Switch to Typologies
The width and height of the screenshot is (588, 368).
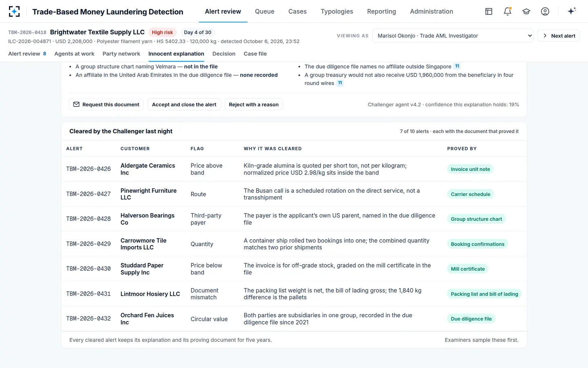(x=337, y=11)
